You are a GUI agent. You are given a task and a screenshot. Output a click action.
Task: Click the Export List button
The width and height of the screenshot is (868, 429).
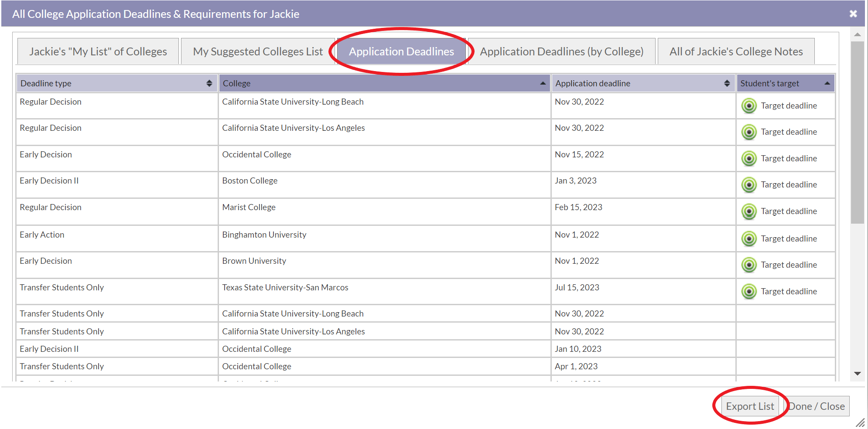[x=750, y=405]
